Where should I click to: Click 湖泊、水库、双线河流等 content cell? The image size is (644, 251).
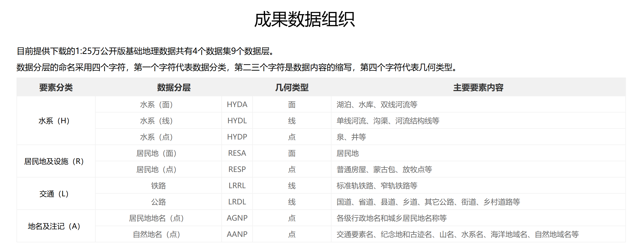pyautogui.click(x=478, y=104)
